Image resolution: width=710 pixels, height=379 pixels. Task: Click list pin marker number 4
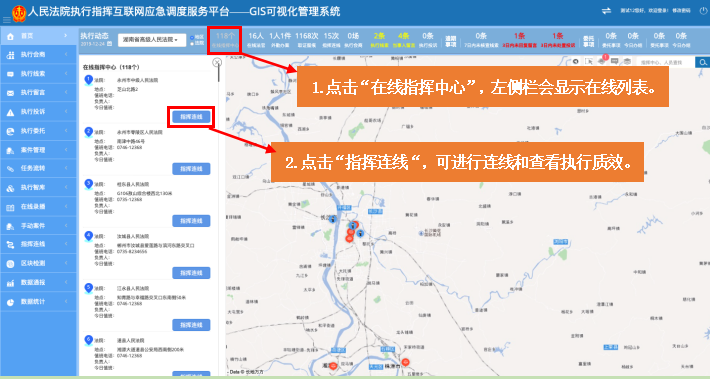point(89,237)
